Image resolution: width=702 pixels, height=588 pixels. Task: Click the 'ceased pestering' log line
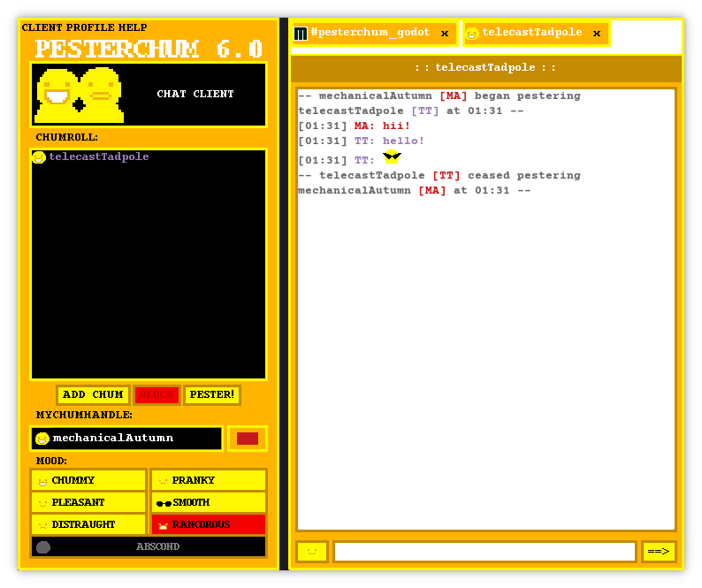[x=439, y=183]
